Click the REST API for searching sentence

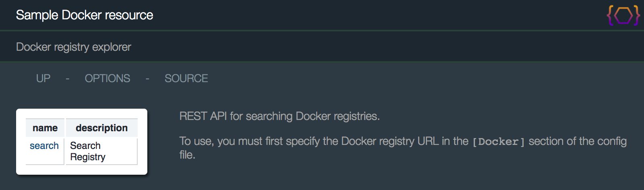(x=280, y=116)
